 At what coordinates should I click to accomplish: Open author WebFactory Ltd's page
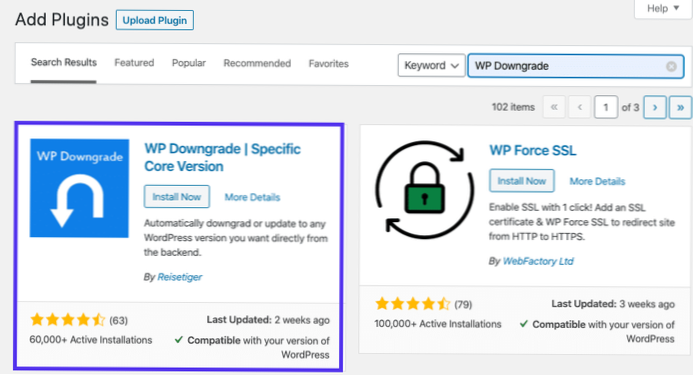[538, 261]
